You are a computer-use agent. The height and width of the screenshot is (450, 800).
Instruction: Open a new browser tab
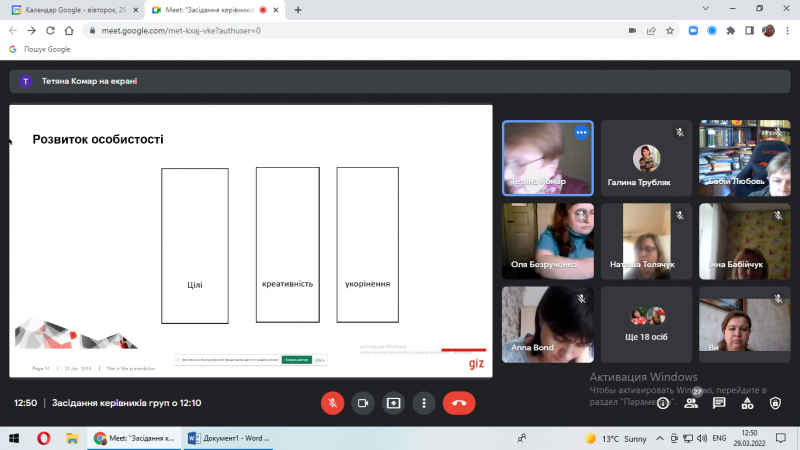point(298,10)
